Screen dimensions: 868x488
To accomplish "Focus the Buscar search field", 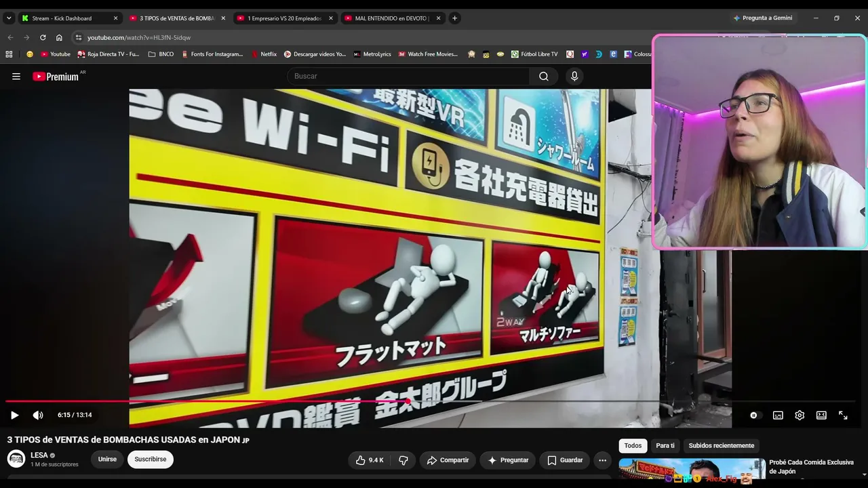I will [x=408, y=76].
